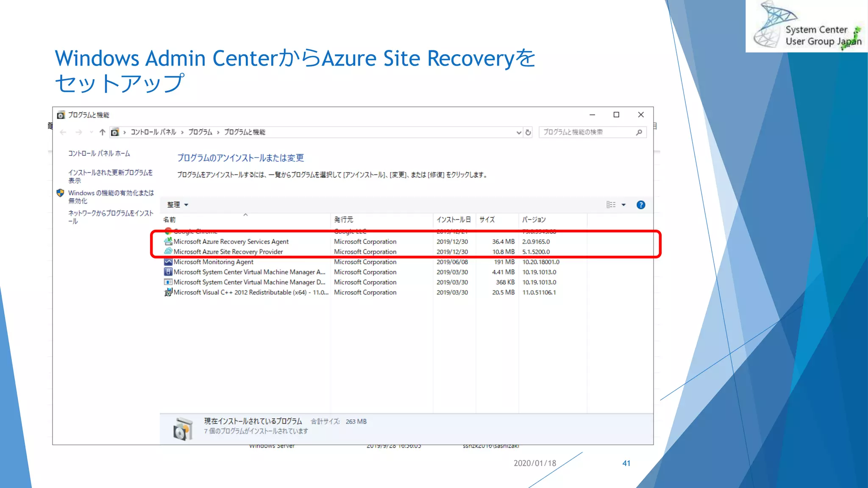The height and width of the screenshot is (488, 868).
Task: Click Visual C++ 2012 Redistributable icon
Action: [168, 292]
